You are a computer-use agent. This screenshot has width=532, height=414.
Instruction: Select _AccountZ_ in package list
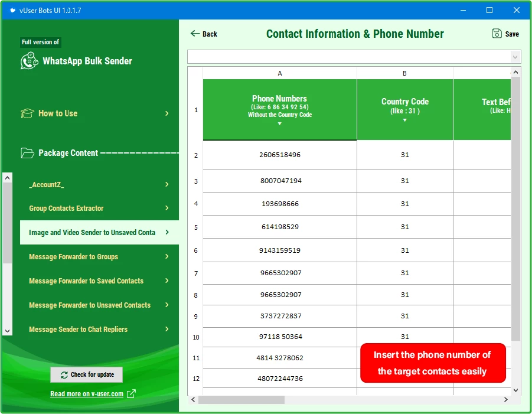pyautogui.click(x=99, y=184)
